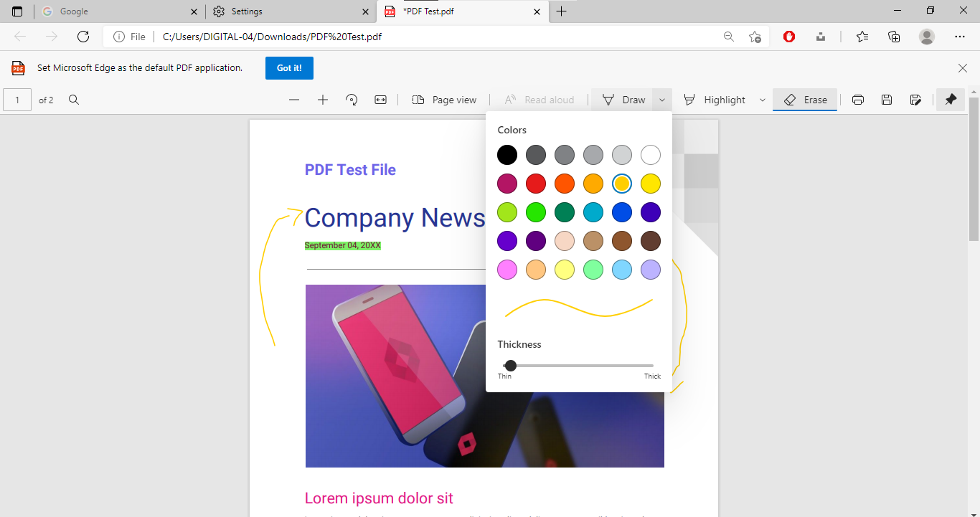Open the Collections panel
980x517 pixels.
click(894, 37)
